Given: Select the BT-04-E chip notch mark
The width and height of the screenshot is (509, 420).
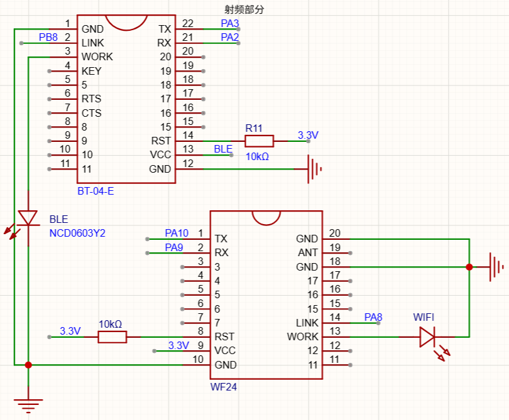Looking at the screenshot, I should 126,23.
